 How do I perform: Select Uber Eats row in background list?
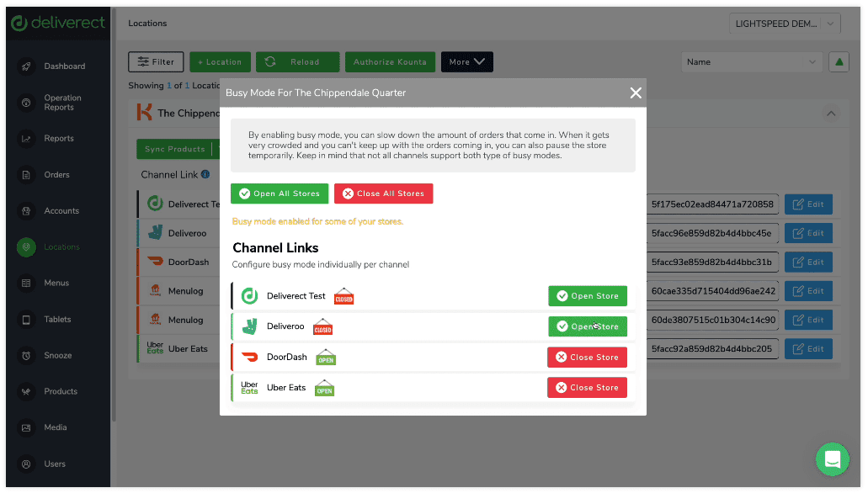[178, 349]
